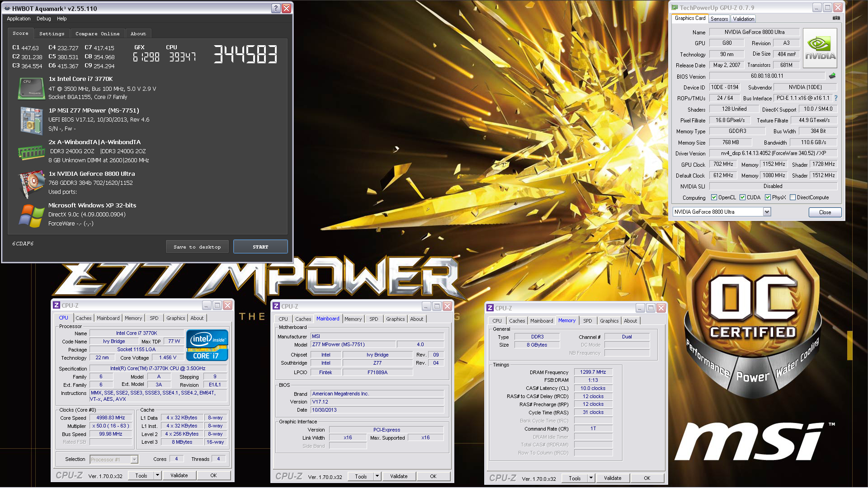Click the START benchmark button
The height and width of the screenshot is (488, 868).
point(260,247)
